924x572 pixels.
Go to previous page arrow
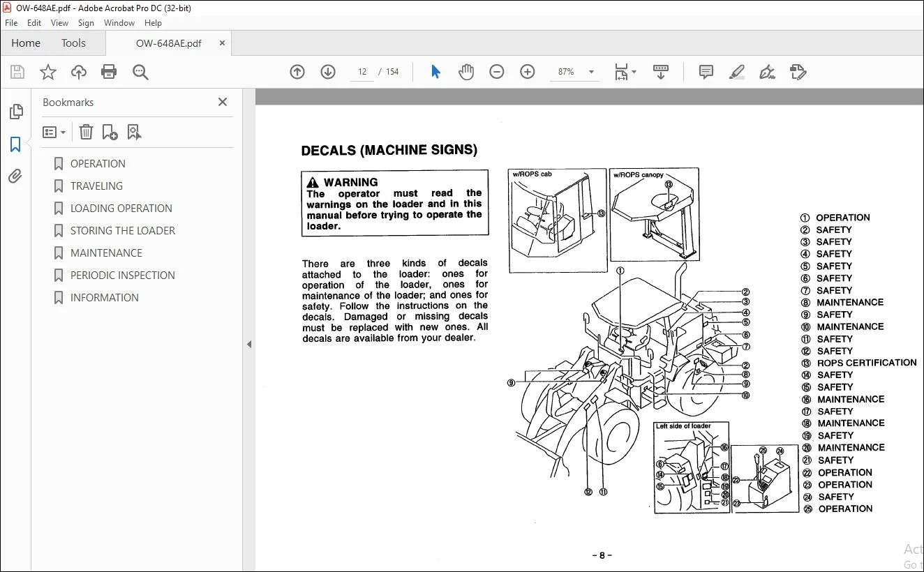click(x=297, y=72)
